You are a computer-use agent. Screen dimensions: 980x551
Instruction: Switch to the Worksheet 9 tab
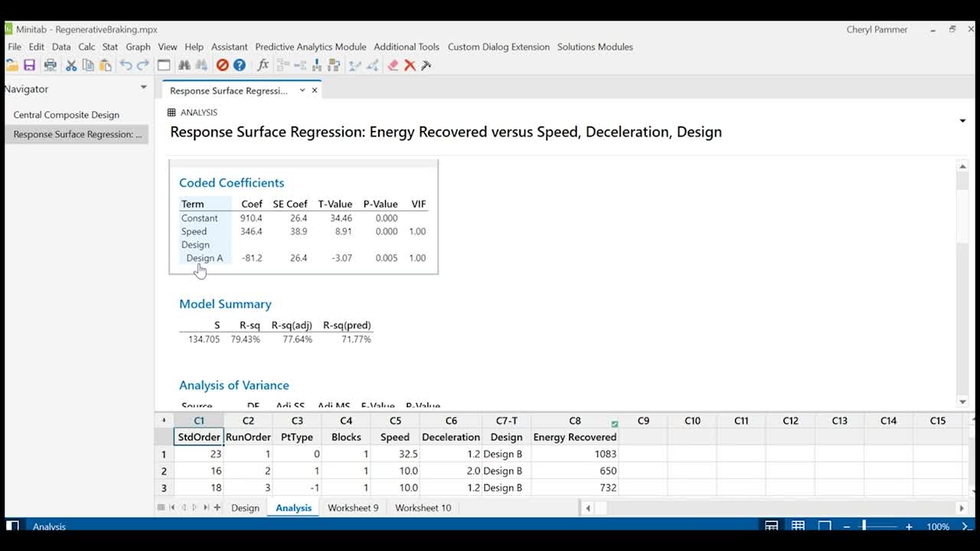[353, 507]
